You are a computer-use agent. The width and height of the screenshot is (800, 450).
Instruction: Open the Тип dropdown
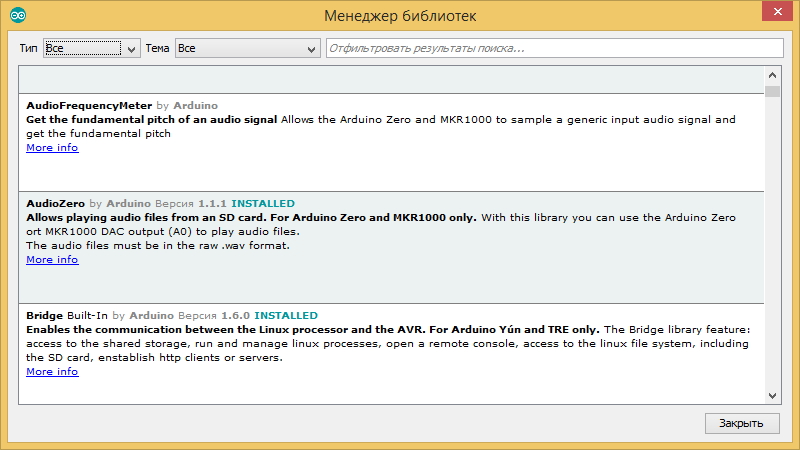pyautogui.click(x=91, y=48)
